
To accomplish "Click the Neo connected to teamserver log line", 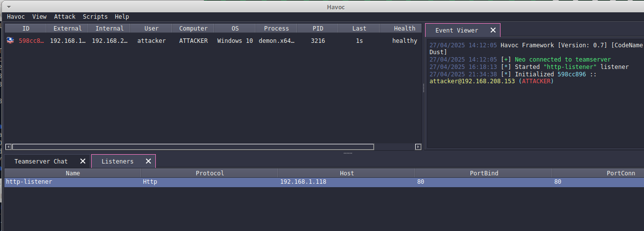I will click(x=520, y=60).
